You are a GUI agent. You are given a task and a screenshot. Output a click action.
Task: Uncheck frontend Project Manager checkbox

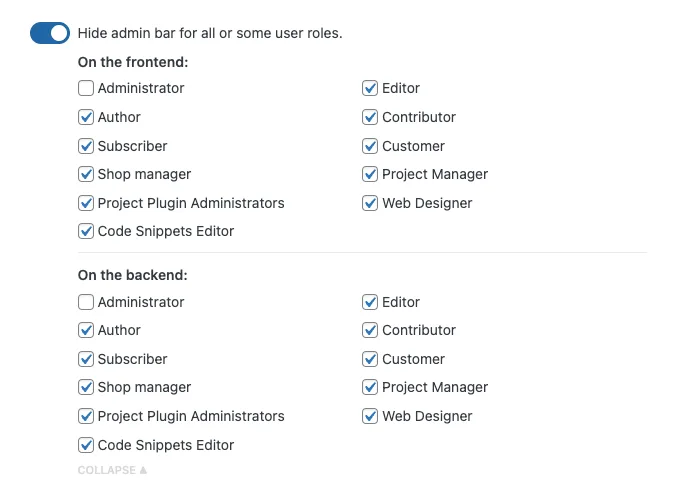pos(370,174)
